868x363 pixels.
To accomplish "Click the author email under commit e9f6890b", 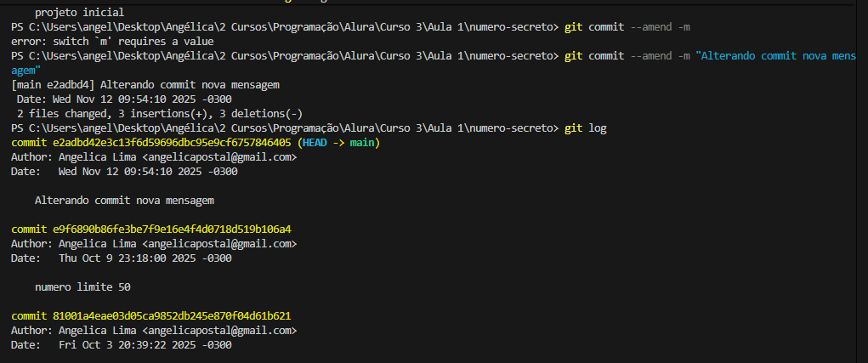I will (219, 244).
